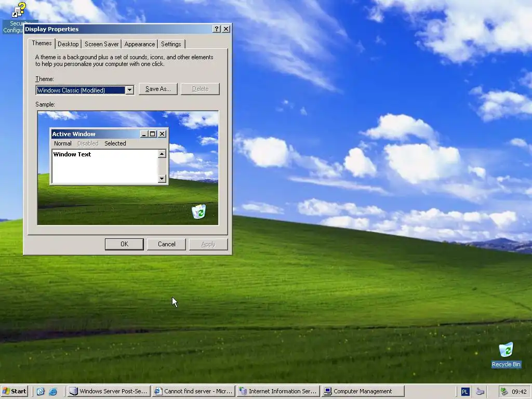Launch Internet Explorer from quick launch
The width and height of the screenshot is (532, 399).
coord(53,392)
